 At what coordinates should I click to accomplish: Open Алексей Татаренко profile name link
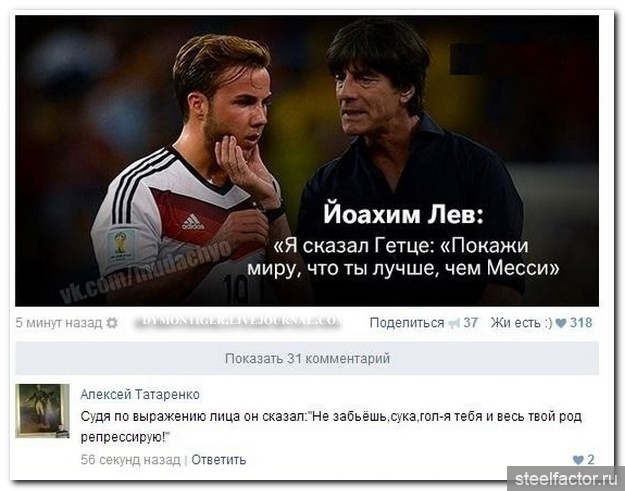pos(140,394)
